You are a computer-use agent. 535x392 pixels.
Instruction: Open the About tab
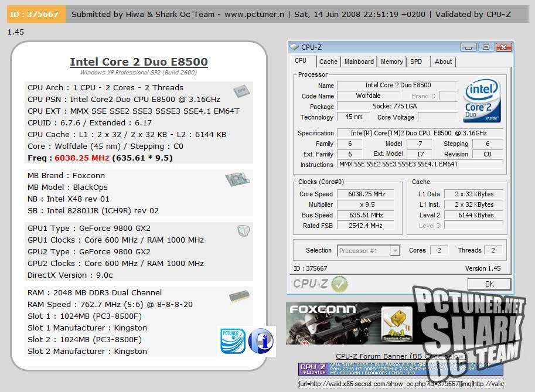tap(443, 62)
